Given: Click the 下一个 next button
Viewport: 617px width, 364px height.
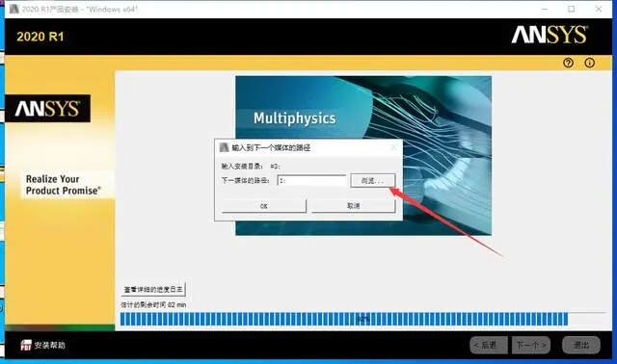Looking at the screenshot, I should [531, 345].
